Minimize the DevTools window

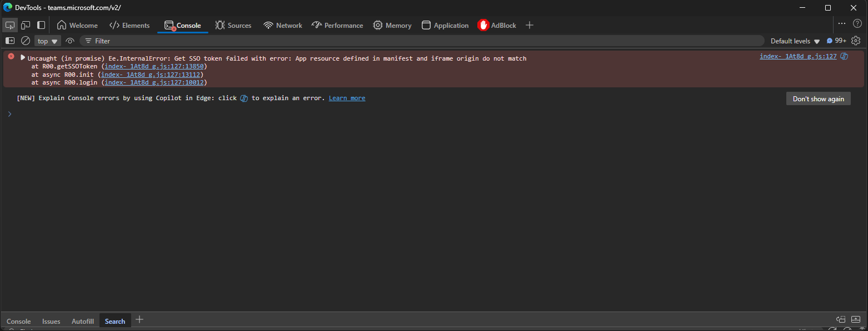click(x=802, y=8)
